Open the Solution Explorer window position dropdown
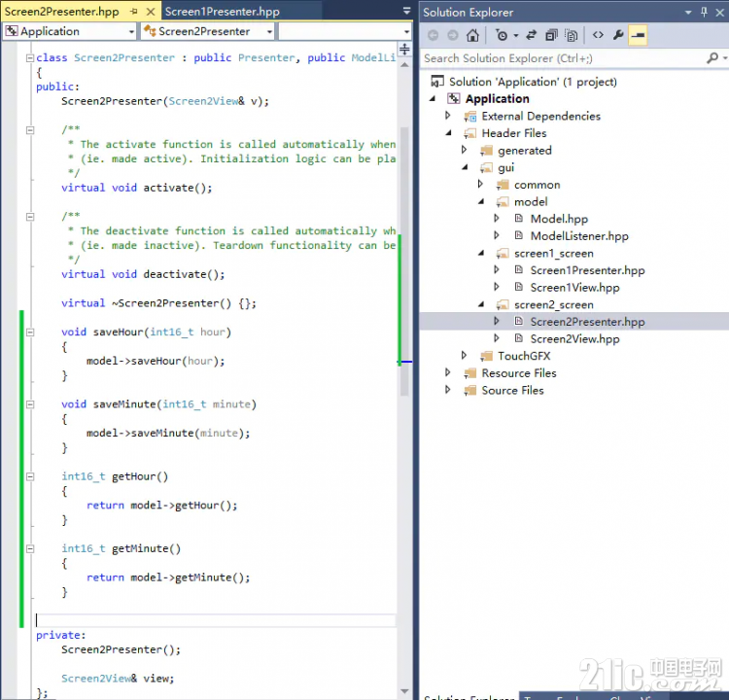729x700 pixels. (x=688, y=13)
